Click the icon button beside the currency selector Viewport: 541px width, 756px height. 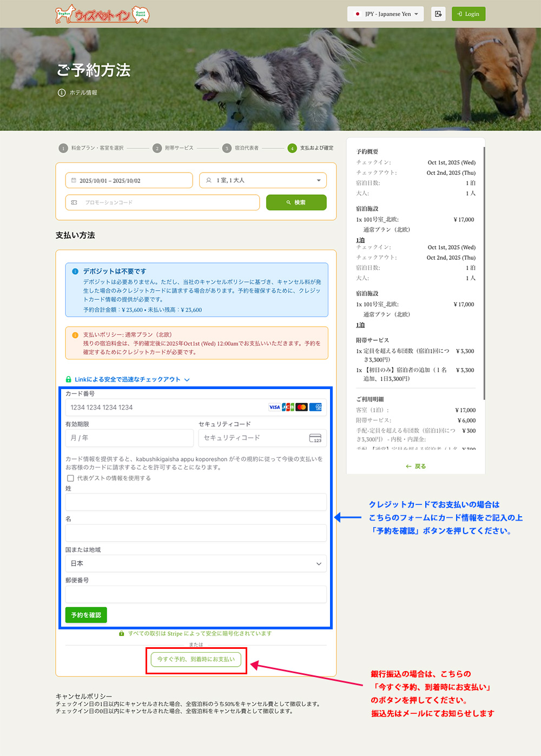438,14
